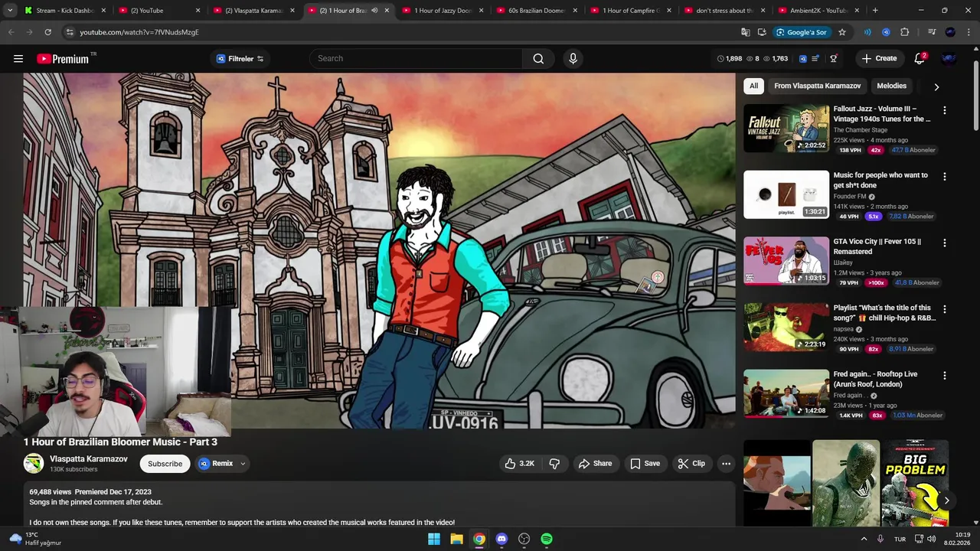980x551 pixels.
Task: Like the video with thumbs up
Action: (x=519, y=463)
